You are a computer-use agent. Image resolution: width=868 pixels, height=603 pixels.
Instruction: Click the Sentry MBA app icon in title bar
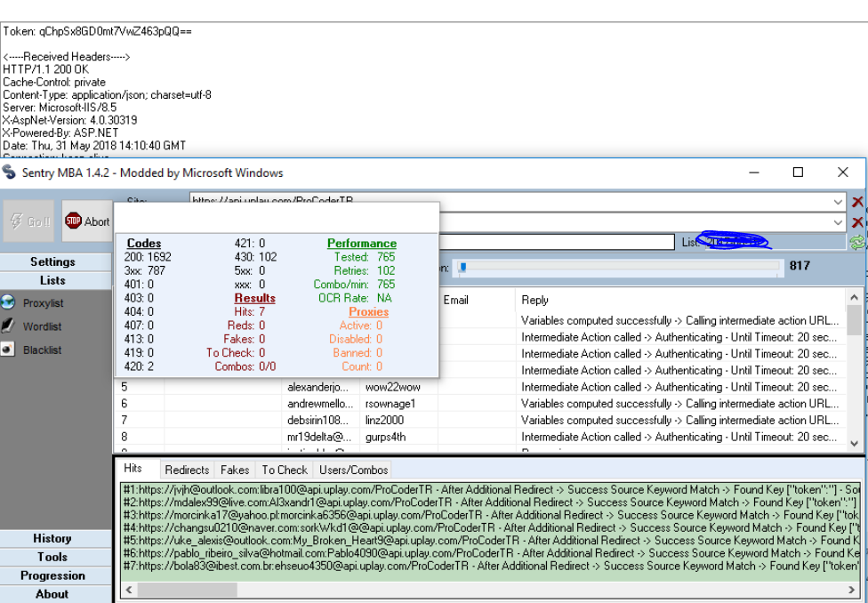click(x=8, y=173)
